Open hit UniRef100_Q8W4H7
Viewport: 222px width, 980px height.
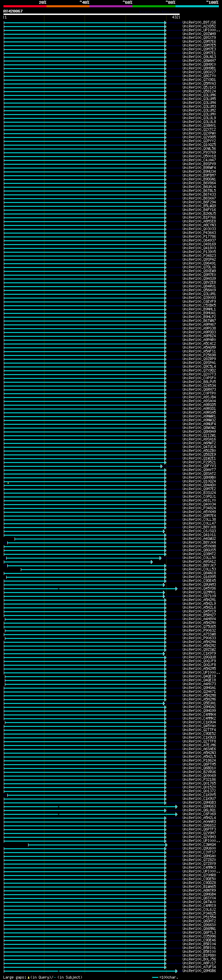point(199,61)
